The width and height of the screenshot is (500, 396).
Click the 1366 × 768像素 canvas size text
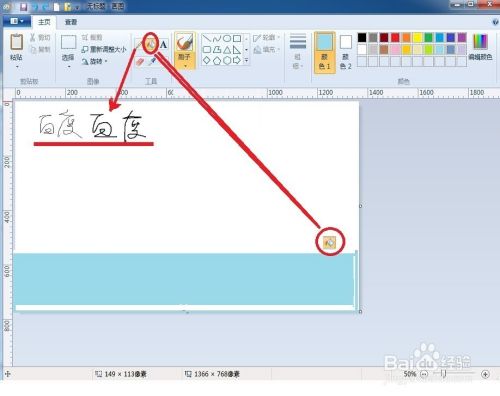click(216, 374)
